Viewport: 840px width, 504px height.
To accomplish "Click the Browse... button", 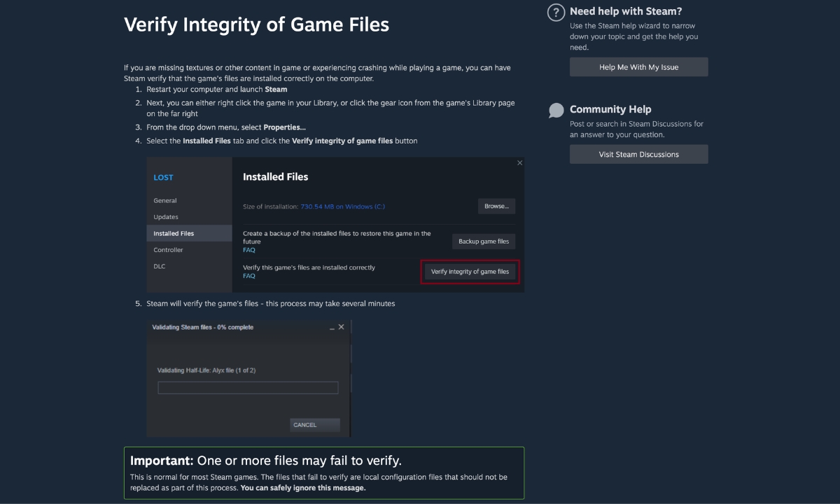I will coord(496,206).
